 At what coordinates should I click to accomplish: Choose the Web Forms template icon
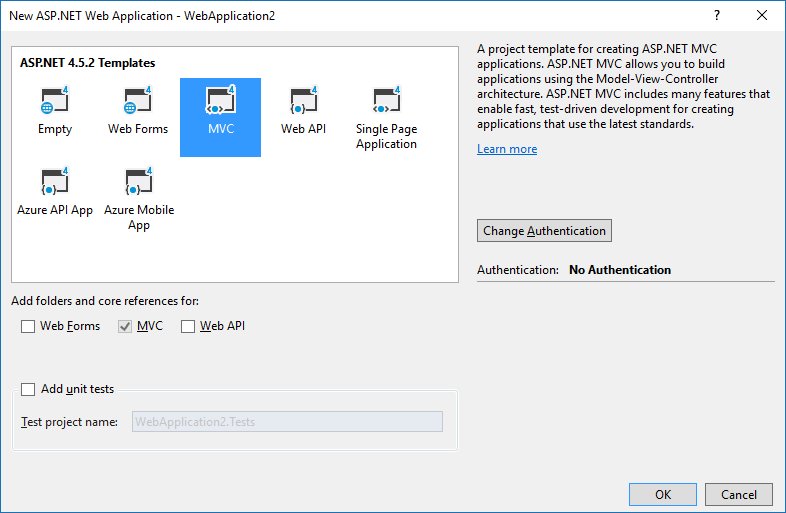pos(138,100)
